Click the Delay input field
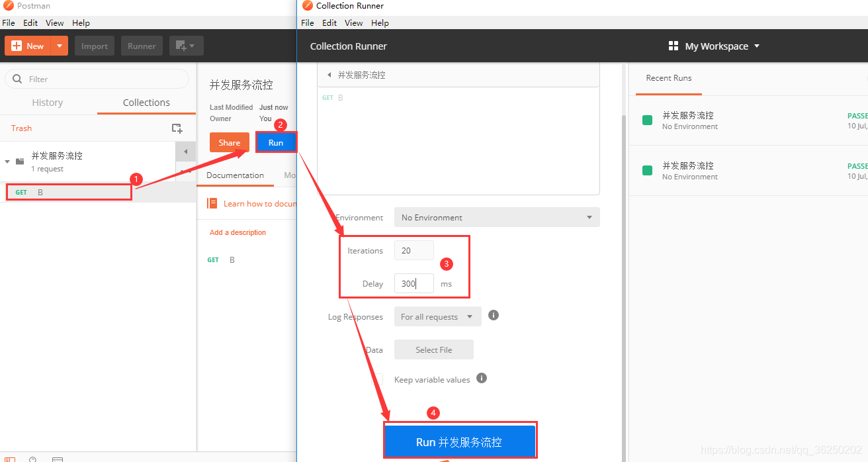The width and height of the screenshot is (868, 462). click(414, 283)
